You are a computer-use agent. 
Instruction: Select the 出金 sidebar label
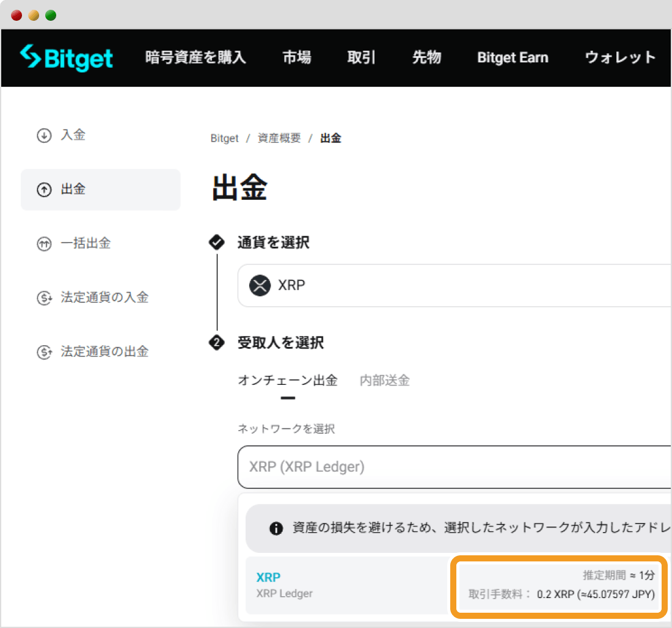click(73, 189)
